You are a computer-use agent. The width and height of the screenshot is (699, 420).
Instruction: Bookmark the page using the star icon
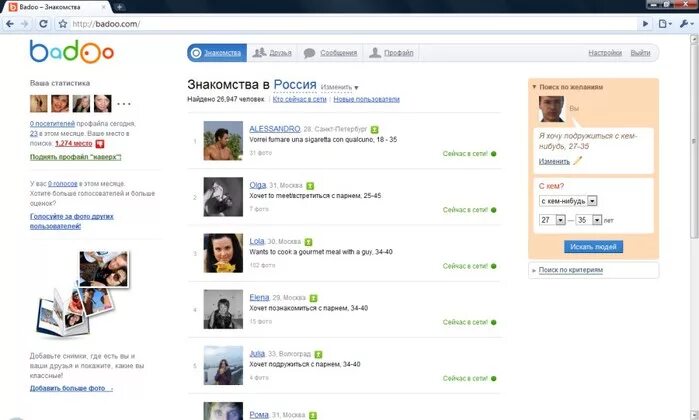pyautogui.click(x=63, y=24)
